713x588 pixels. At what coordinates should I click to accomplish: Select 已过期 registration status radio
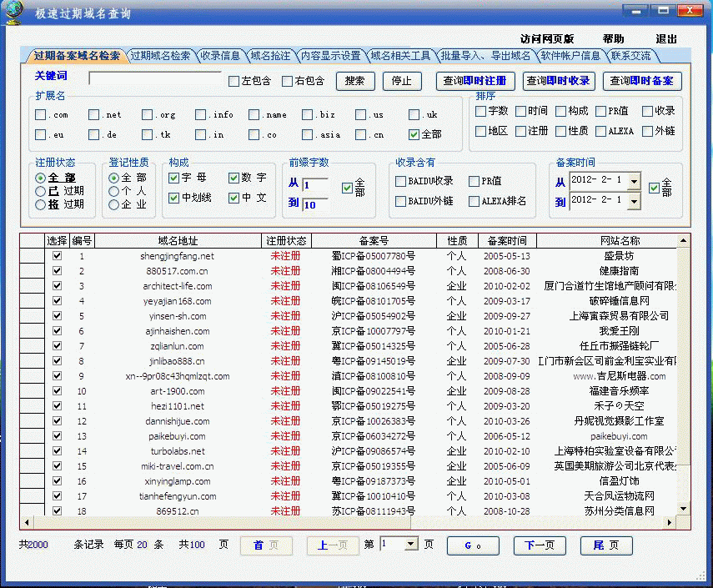point(40,191)
